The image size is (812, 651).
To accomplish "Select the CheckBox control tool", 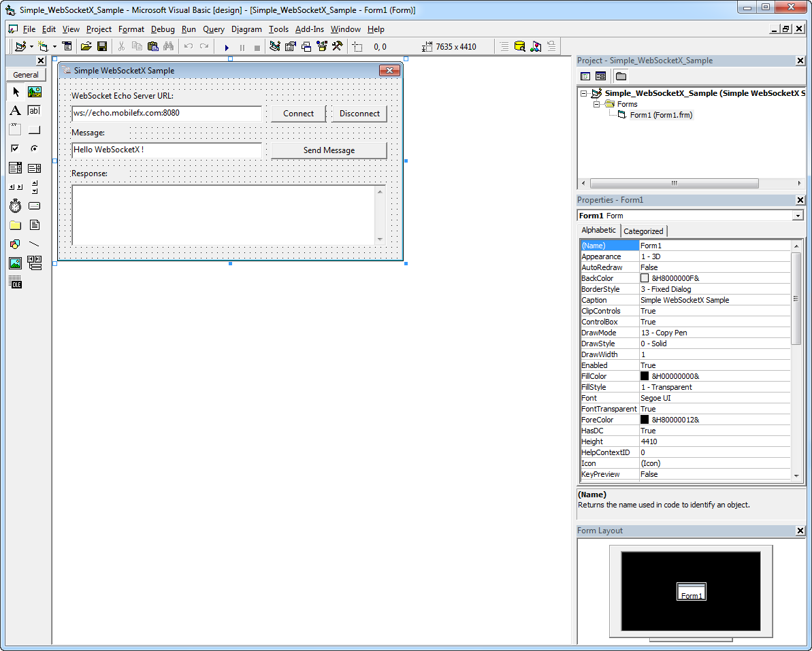I will pyautogui.click(x=16, y=148).
